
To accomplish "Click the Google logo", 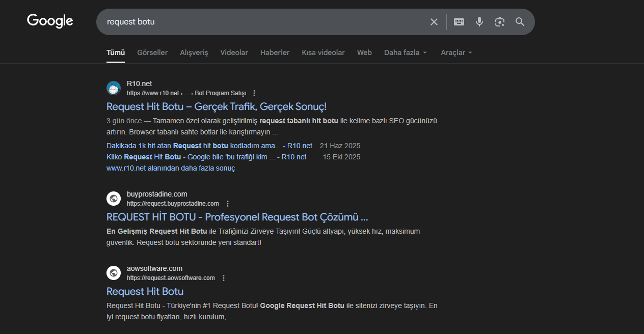I will 50,21.
